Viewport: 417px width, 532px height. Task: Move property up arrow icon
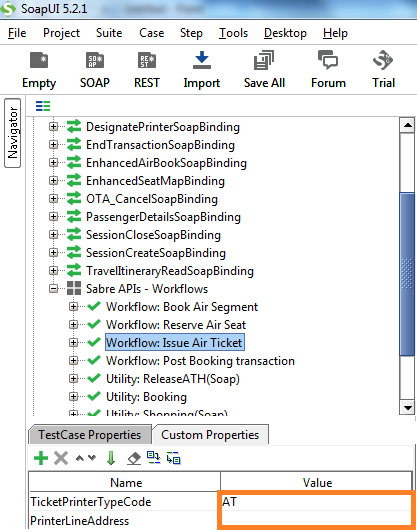tap(80, 458)
